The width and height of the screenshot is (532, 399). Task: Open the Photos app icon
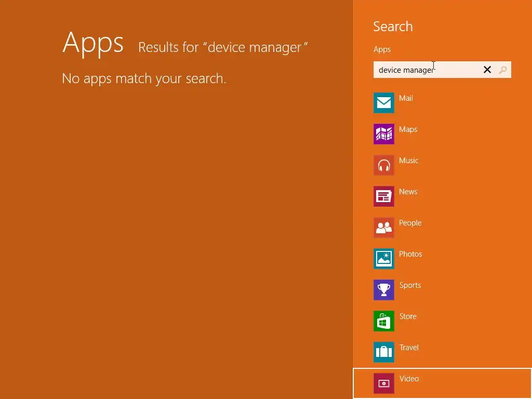[384, 259]
